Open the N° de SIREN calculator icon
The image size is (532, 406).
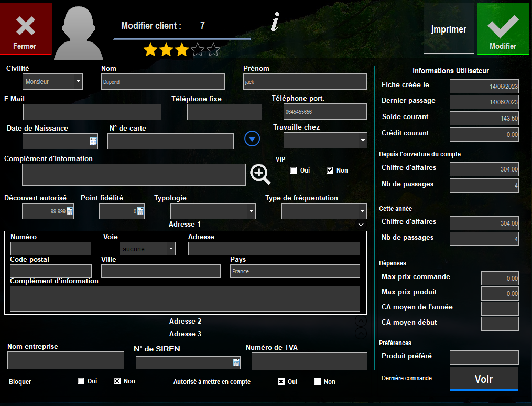(x=236, y=362)
